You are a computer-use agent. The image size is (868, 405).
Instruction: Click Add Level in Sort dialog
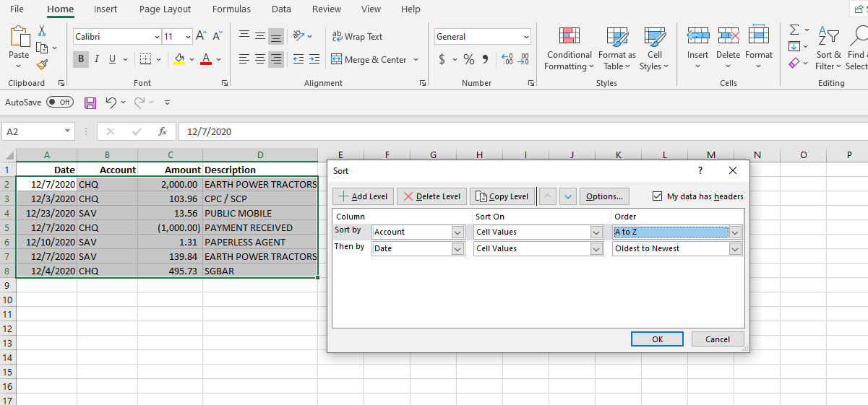pos(363,196)
